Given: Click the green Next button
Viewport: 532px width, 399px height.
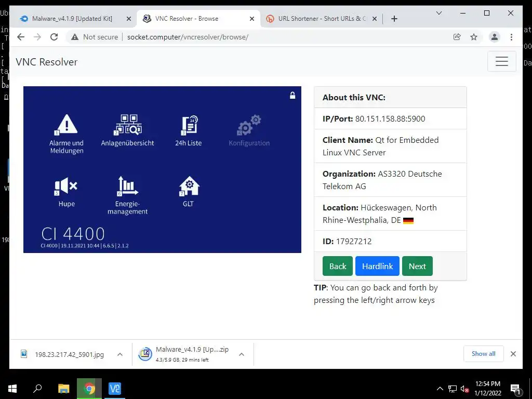Looking at the screenshot, I should (417, 266).
